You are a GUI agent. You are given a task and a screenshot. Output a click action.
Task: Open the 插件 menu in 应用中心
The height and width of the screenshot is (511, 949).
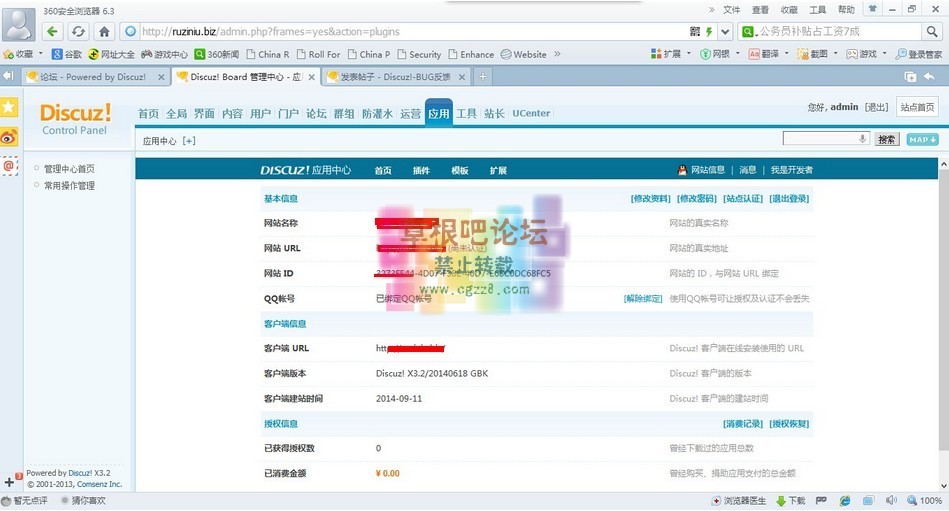(x=421, y=171)
